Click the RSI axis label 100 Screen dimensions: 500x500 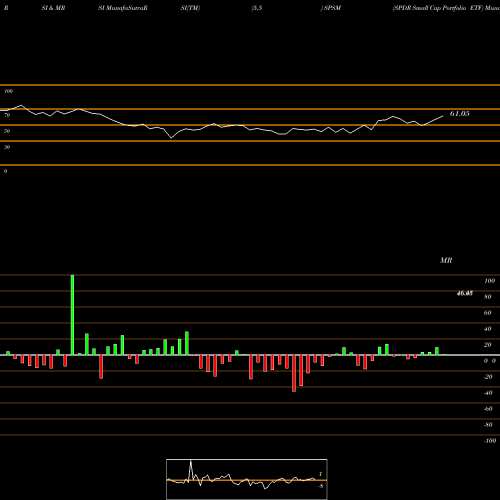click(9, 91)
